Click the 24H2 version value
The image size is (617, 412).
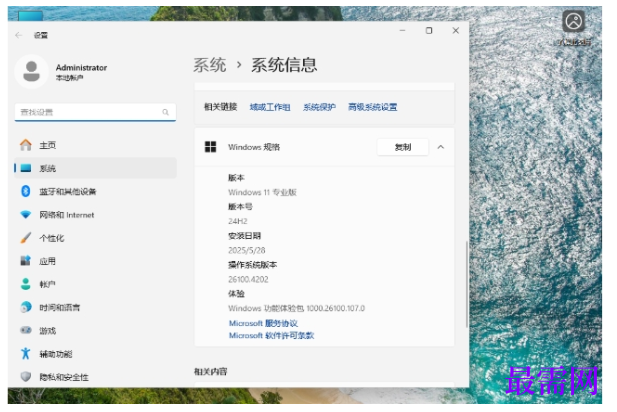tap(238, 221)
